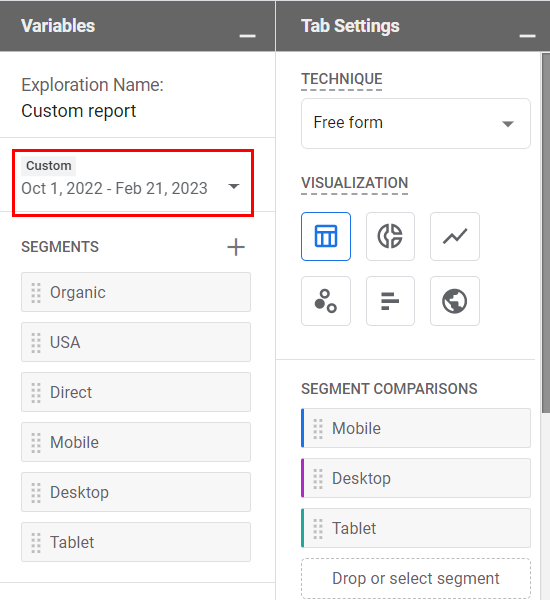This screenshot has width=550, height=600.
Task: Switch to line chart visualization
Action: (455, 236)
